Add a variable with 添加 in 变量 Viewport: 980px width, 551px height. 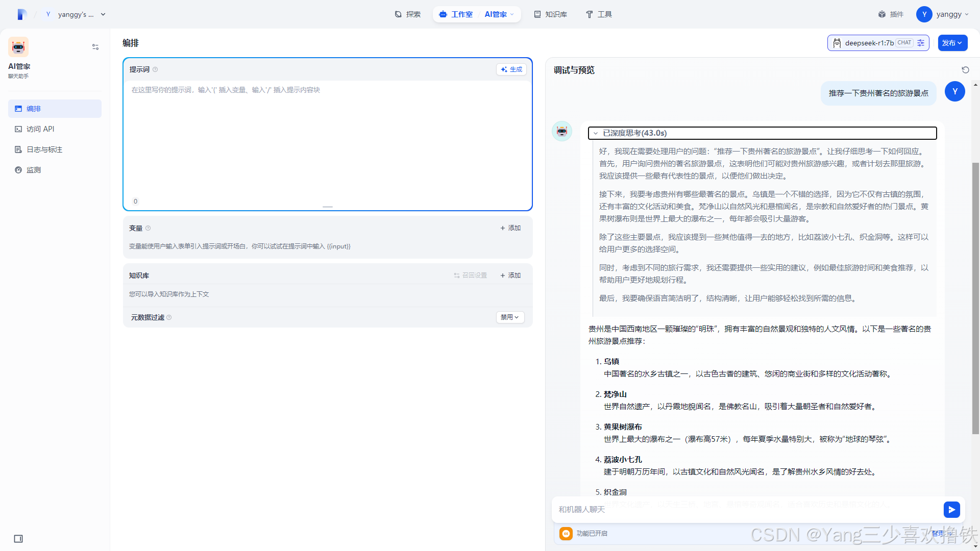click(510, 228)
